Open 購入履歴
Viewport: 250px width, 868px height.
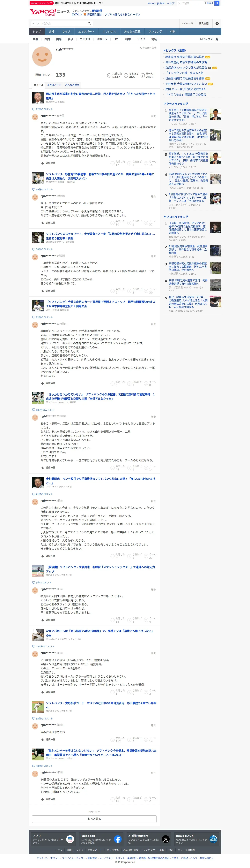[204, 24]
